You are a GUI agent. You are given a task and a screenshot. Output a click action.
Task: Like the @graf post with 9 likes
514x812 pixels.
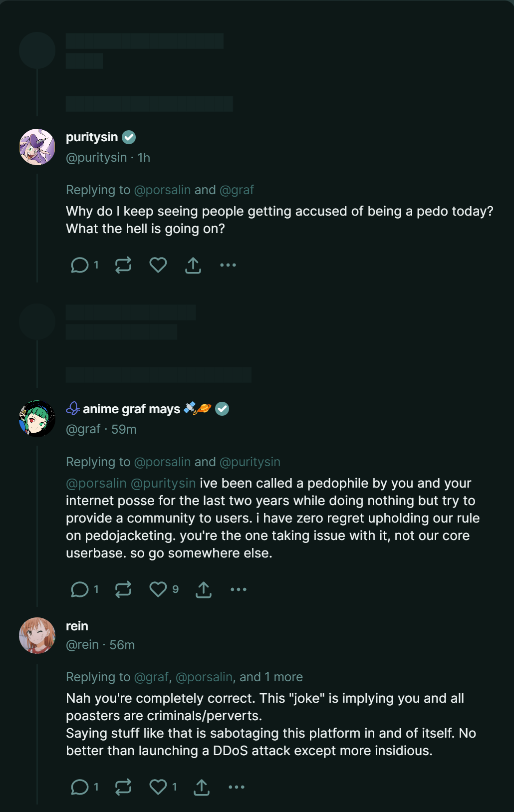(x=158, y=589)
